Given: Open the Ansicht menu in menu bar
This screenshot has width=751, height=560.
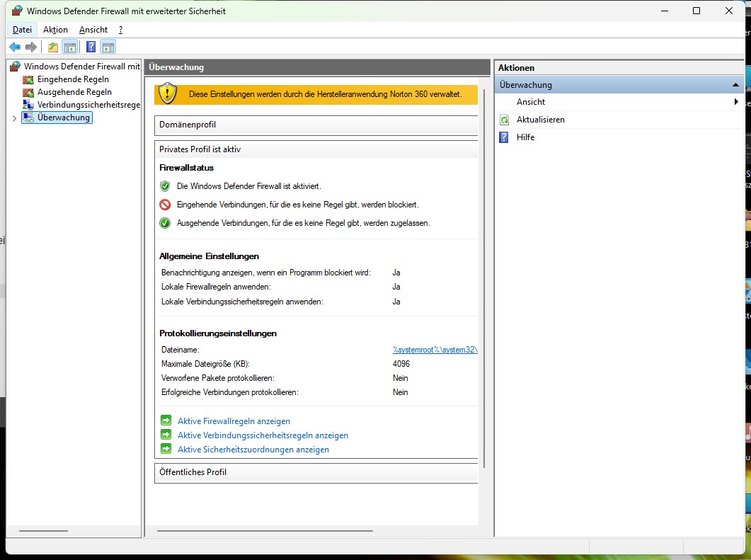Looking at the screenshot, I should [x=93, y=30].
